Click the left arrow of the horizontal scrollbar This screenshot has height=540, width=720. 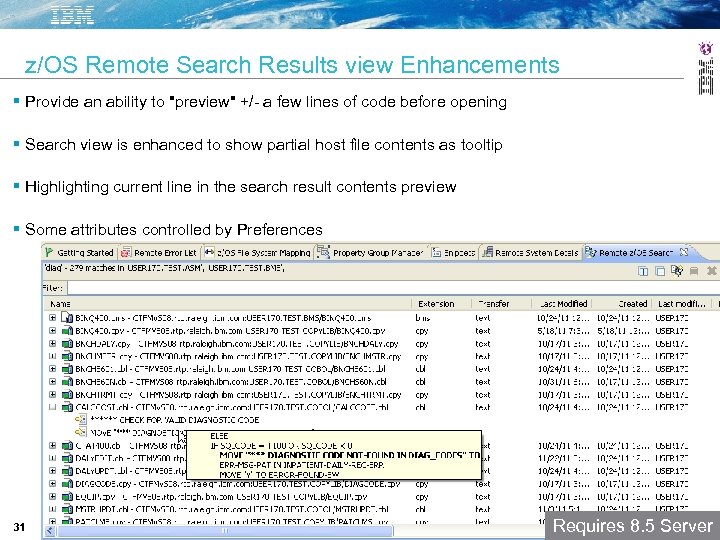pos(49,531)
